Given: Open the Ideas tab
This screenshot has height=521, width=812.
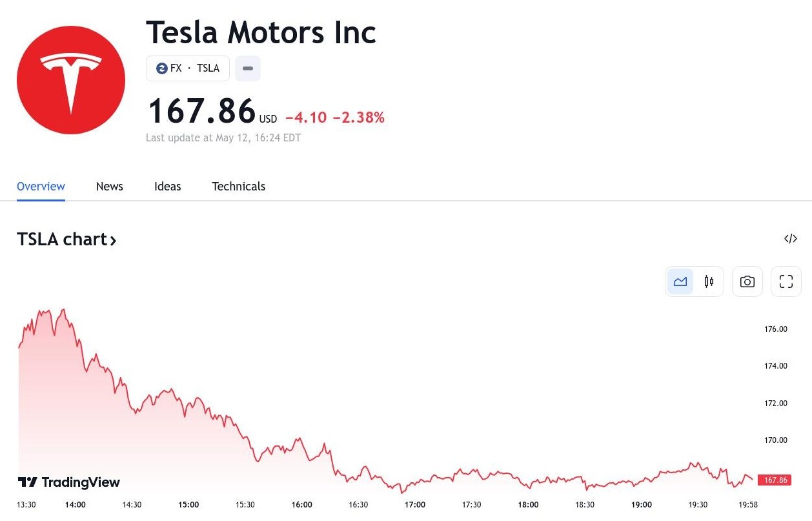Looking at the screenshot, I should (x=167, y=187).
